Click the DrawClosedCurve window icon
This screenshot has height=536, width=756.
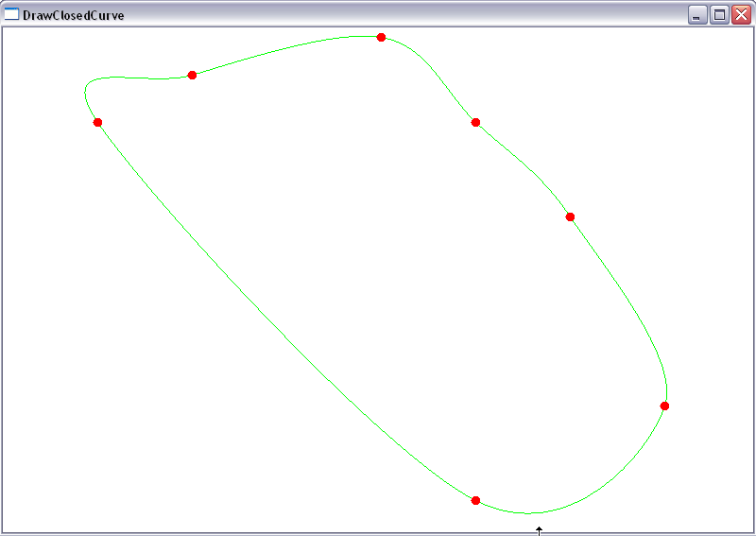(11, 14)
